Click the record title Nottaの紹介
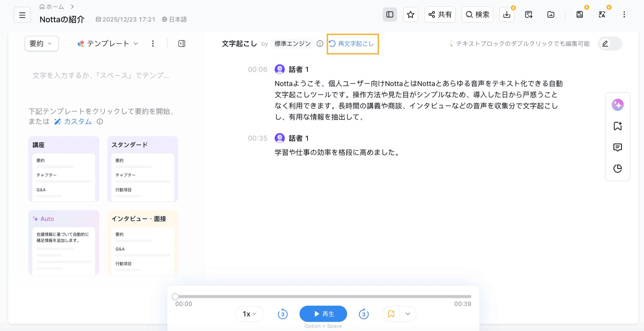 (x=62, y=20)
